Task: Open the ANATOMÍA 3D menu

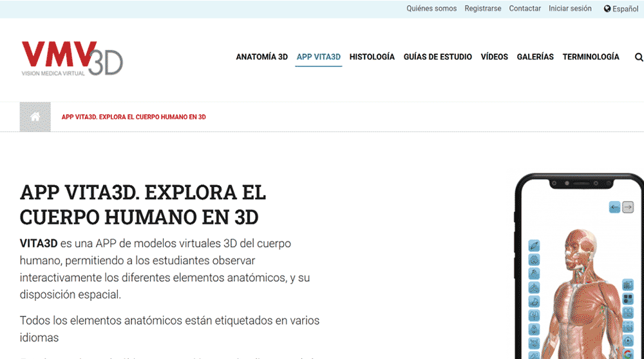Action: click(x=261, y=57)
